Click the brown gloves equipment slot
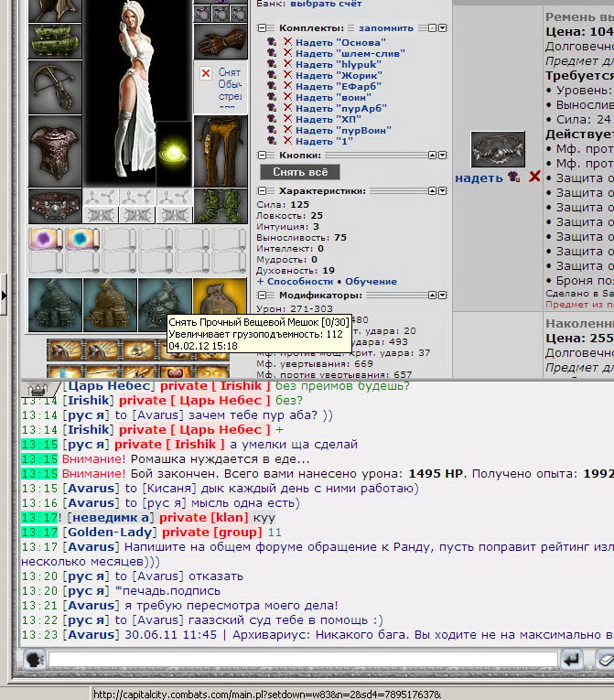Viewport: 614px width, 700px height. [x=221, y=42]
